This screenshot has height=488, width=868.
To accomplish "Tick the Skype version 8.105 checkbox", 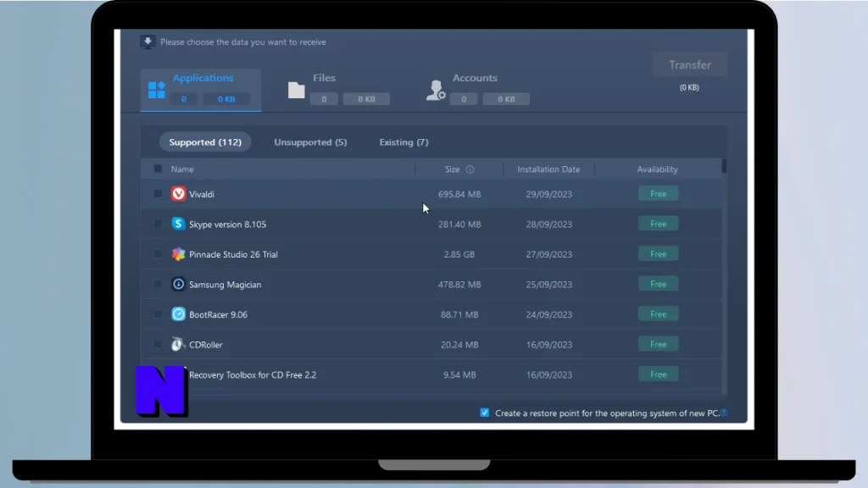I will [158, 224].
